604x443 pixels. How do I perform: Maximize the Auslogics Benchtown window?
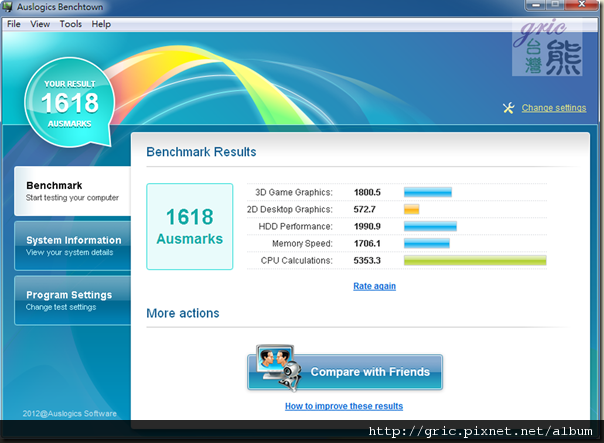tap(555, 5)
